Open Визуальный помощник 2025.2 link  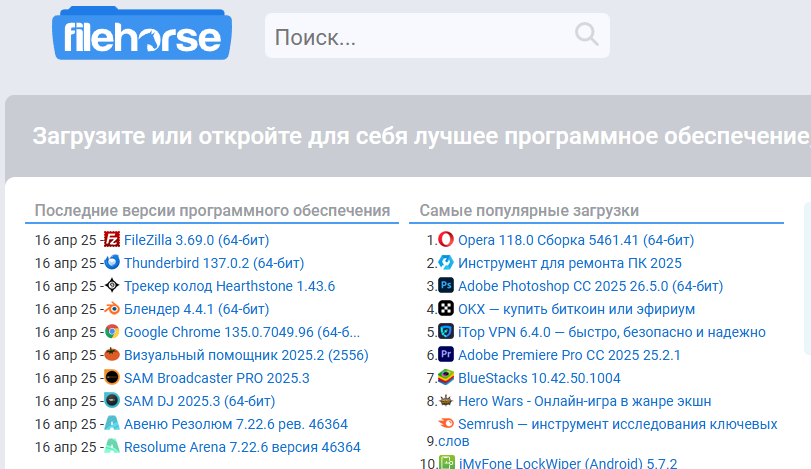pyautogui.click(x=246, y=355)
